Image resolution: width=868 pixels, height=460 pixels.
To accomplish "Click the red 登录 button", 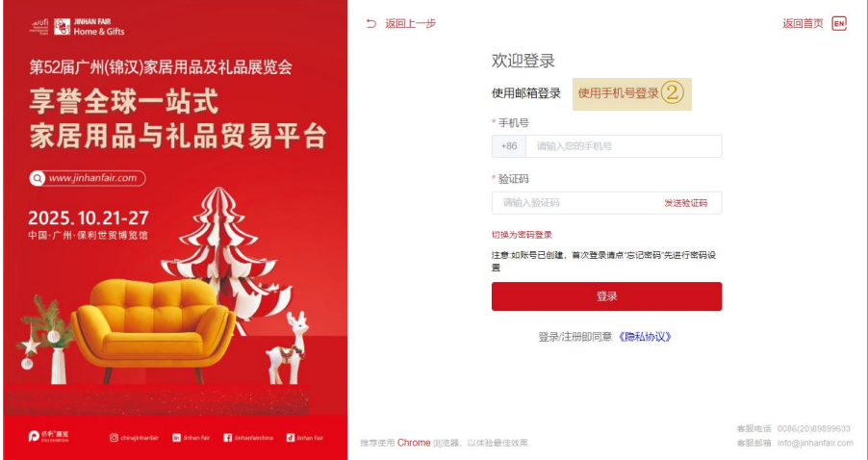I will (x=606, y=296).
